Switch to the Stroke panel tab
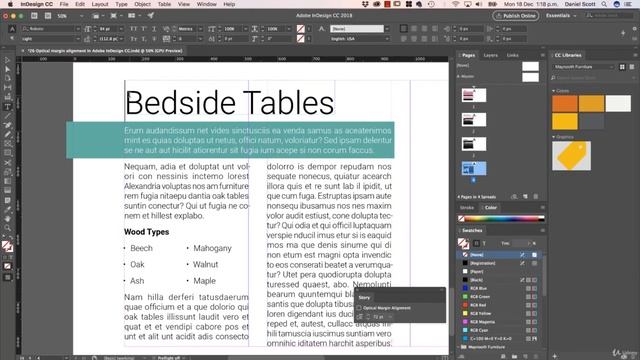 click(x=467, y=208)
